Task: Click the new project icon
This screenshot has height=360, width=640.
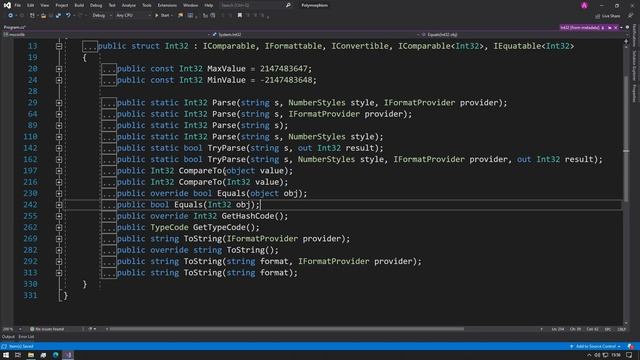Action: [x=32, y=16]
